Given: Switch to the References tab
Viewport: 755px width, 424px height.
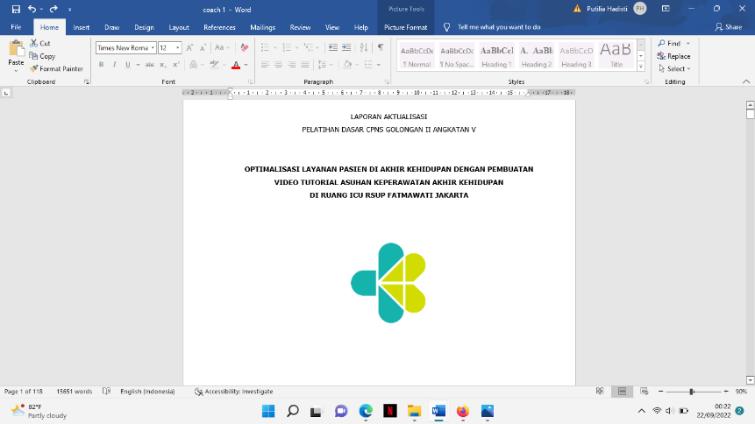Looking at the screenshot, I should 219,27.
